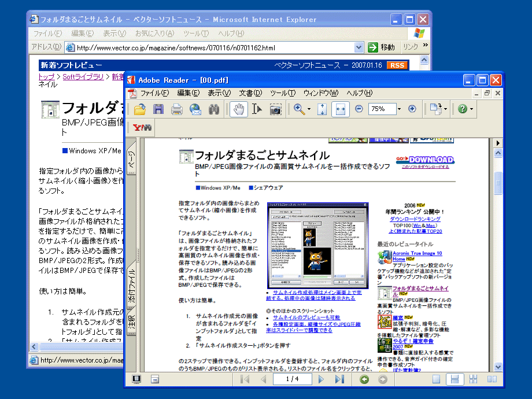
Task: Click the ダウンロードランキング link
Action: click(415, 219)
